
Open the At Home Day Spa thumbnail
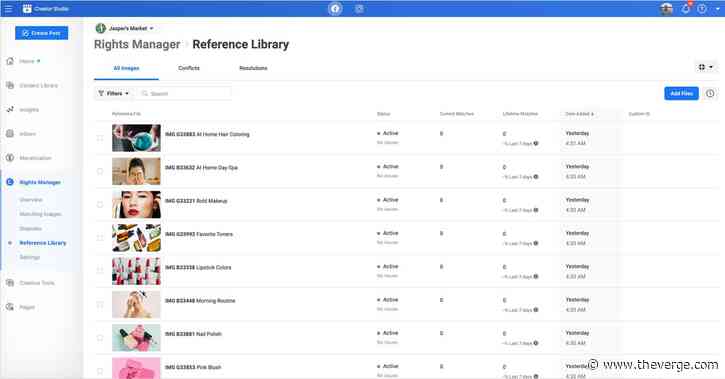tap(136, 171)
